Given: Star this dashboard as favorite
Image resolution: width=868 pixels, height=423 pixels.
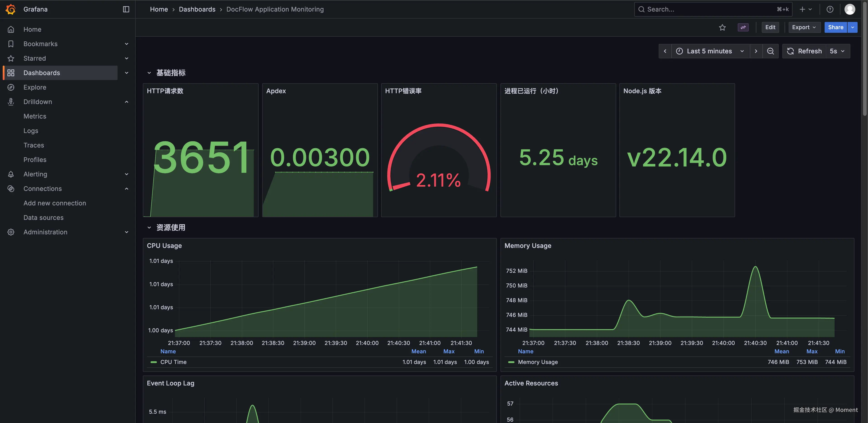Looking at the screenshot, I should point(722,27).
